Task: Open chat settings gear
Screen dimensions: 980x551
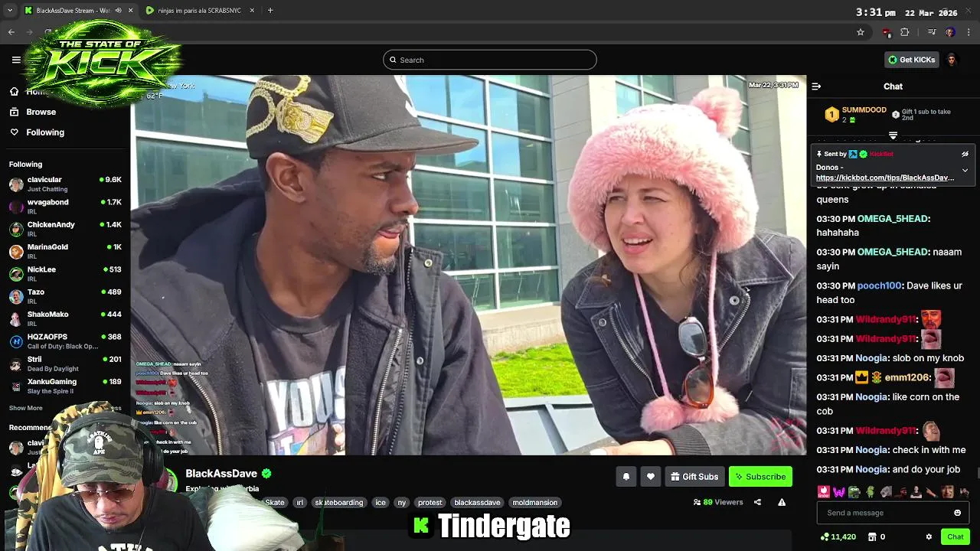Action: coord(929,537)
